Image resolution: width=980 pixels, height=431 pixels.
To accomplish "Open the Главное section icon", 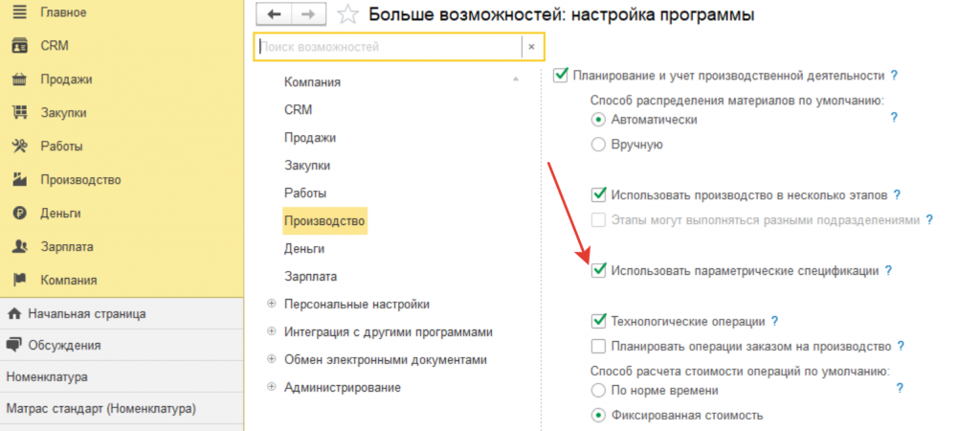I will [x=20, y=11].
